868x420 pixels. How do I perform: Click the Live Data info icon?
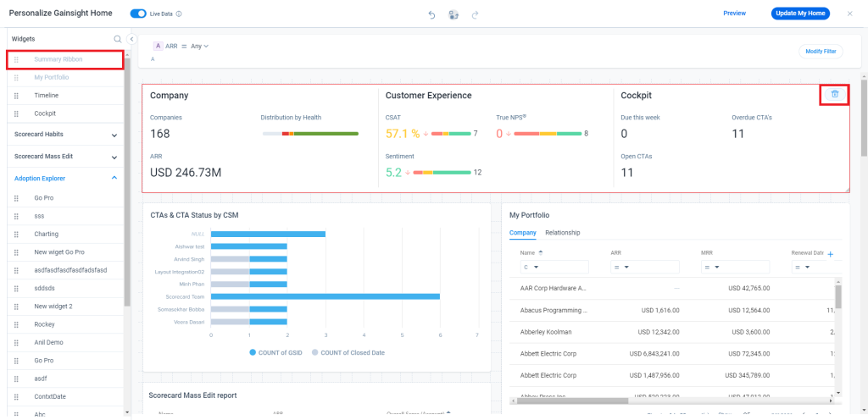(x=179, y=14)
